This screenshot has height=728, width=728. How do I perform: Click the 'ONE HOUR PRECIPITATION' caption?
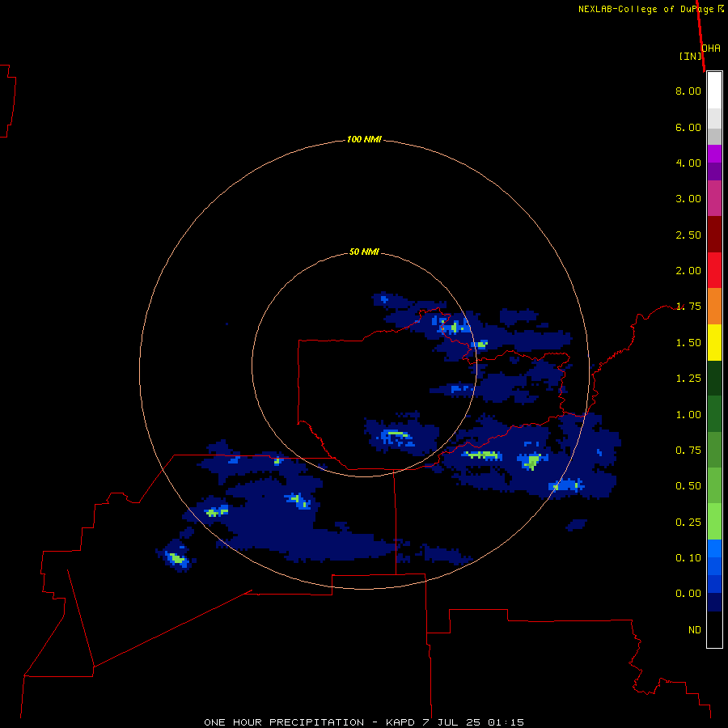click(284, 722)
